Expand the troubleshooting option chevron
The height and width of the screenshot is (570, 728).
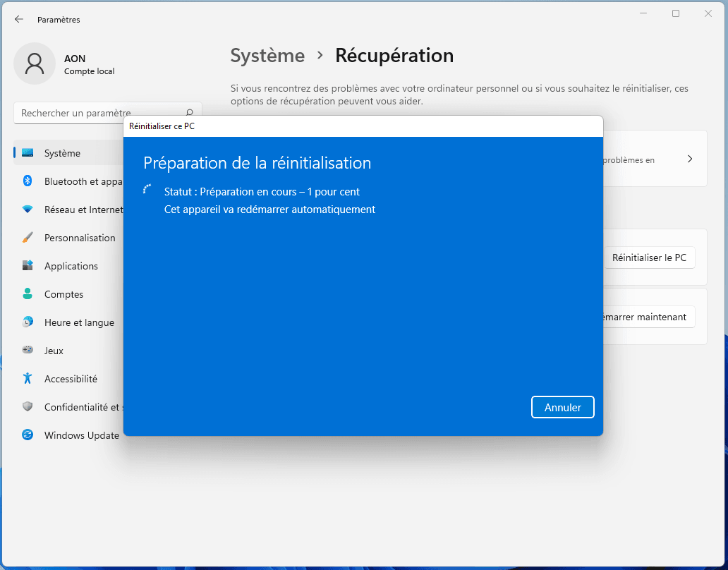(690, 159)
